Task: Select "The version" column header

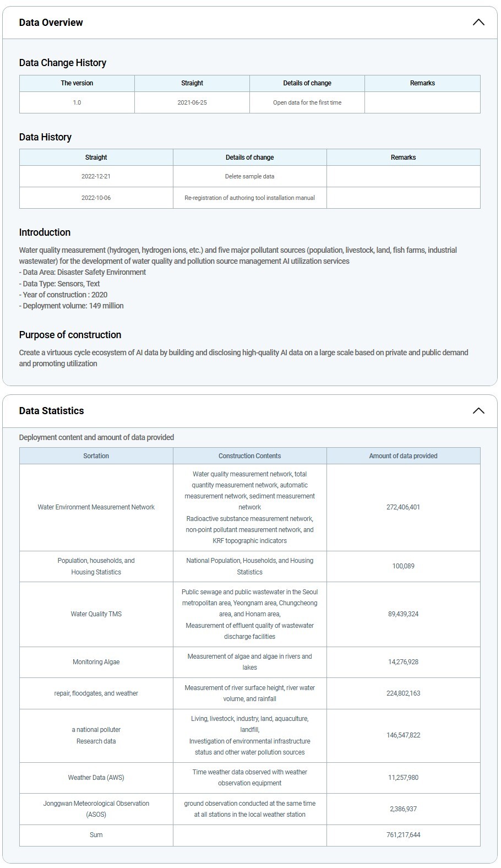Action: pyautogui.click(x=77, y=83)
